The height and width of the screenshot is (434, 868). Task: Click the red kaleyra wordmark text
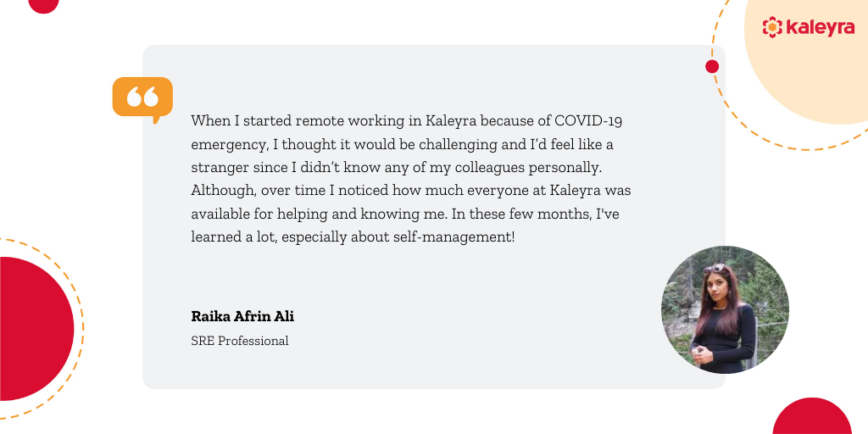click(820, 27)
